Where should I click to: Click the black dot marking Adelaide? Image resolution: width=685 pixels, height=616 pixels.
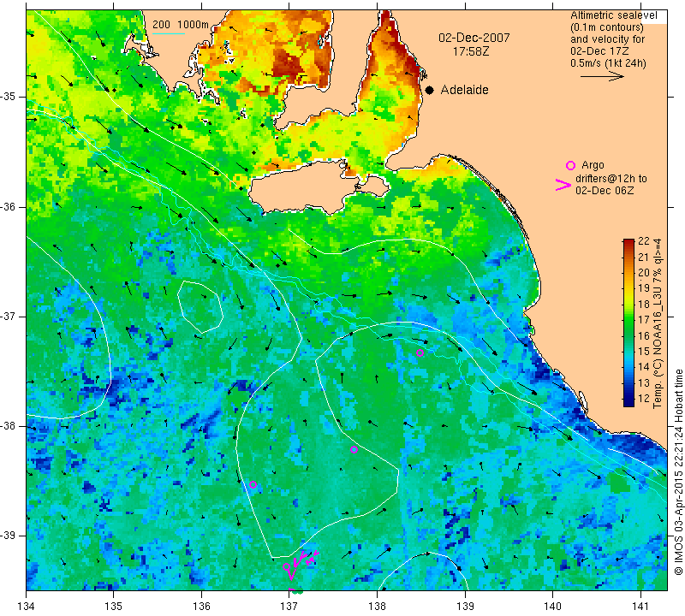[x=430, y=90]
